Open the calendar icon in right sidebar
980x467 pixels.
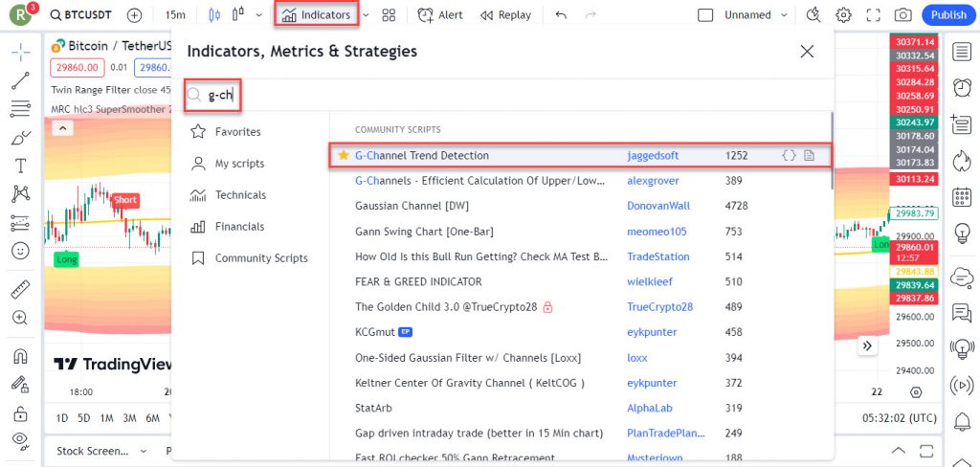(962, 197)
